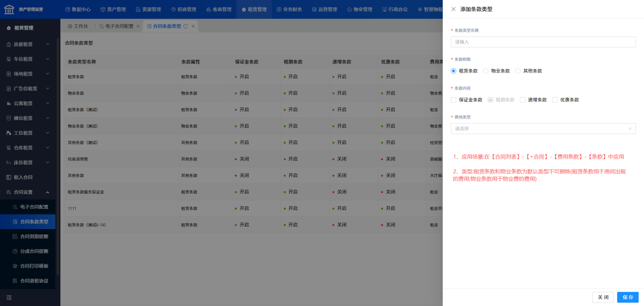Click the 资产管理 cube icon
This screenshot has height=306, width=644.
[103, 9]
